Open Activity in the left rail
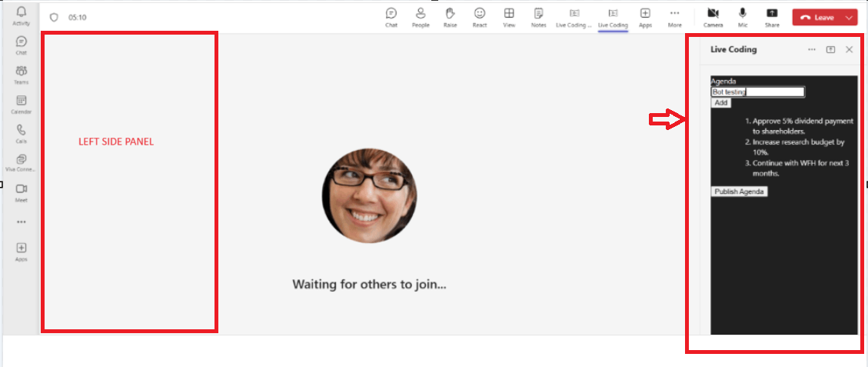The width and height of the screenshot is (868, 367). [21, 16]
